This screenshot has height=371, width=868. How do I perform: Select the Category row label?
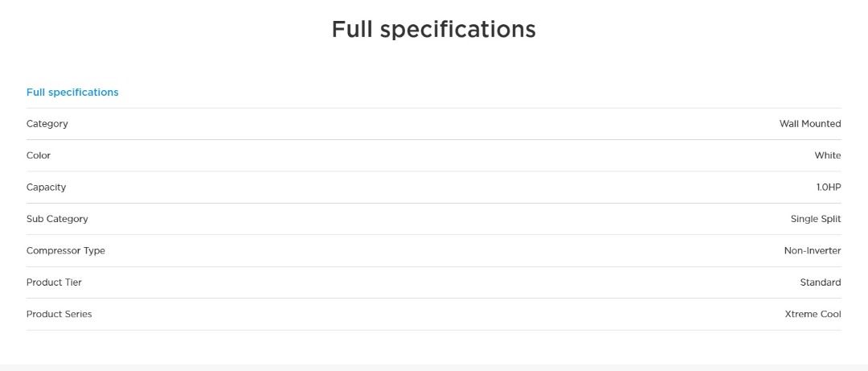(47, 124)
